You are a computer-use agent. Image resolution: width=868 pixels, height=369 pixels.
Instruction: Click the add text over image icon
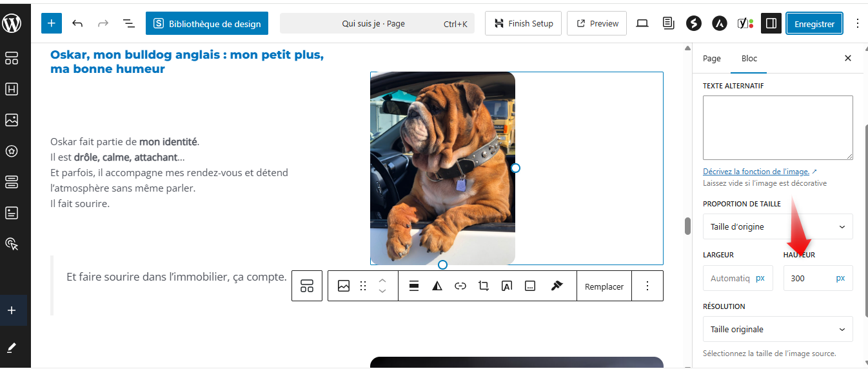507,286
